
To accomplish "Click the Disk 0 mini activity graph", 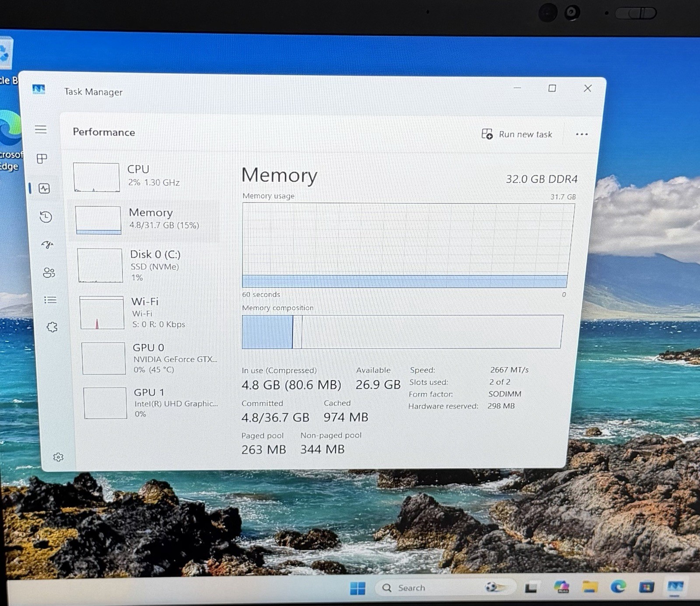I will [100, 265].
